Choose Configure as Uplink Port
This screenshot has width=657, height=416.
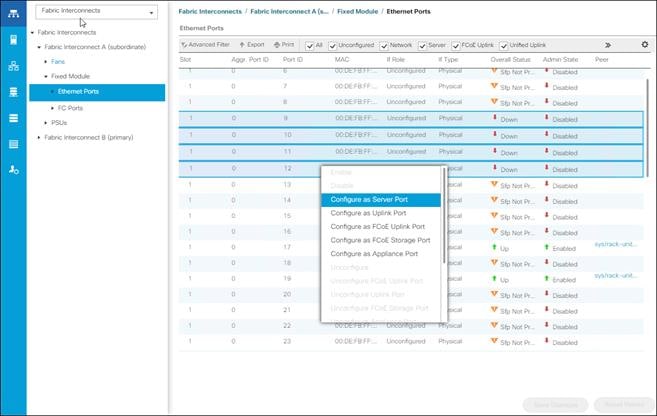click(381, 213)
